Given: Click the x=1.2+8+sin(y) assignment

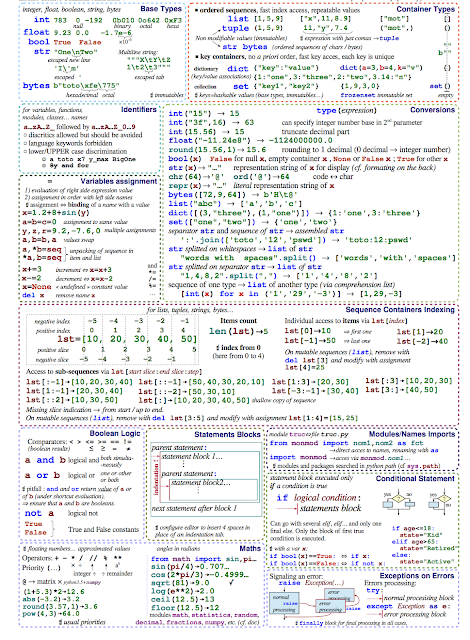Looking at the screenshot, I should (x=56, y=213).
